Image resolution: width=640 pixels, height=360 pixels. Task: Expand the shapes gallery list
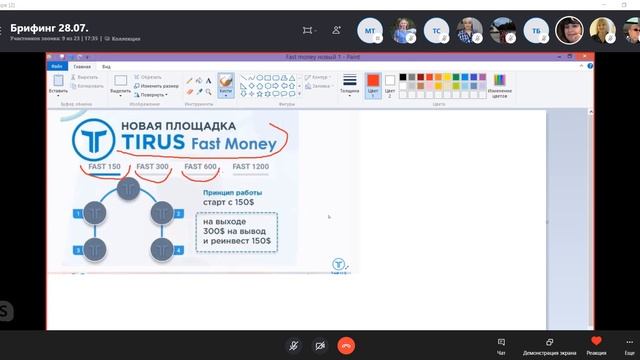pyautogui.click(x=300, y=93)
